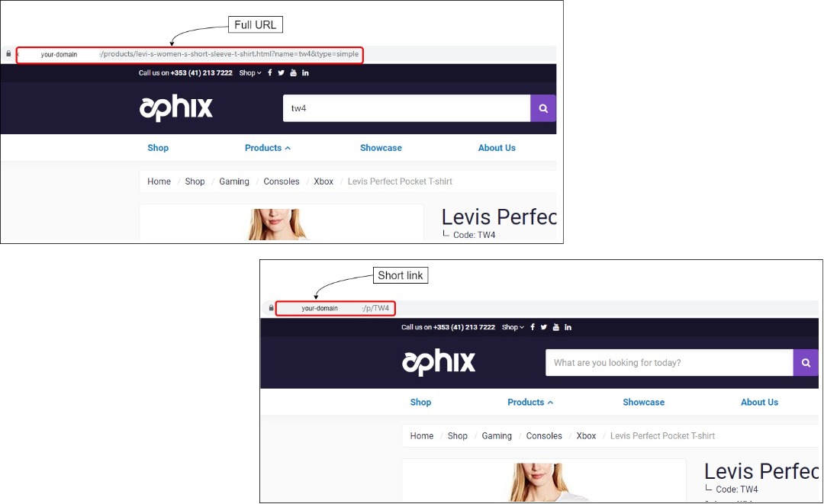Open Twitter icon in top header bar
824x504 pixels.
pyautogui.click(x=281, y=73)
